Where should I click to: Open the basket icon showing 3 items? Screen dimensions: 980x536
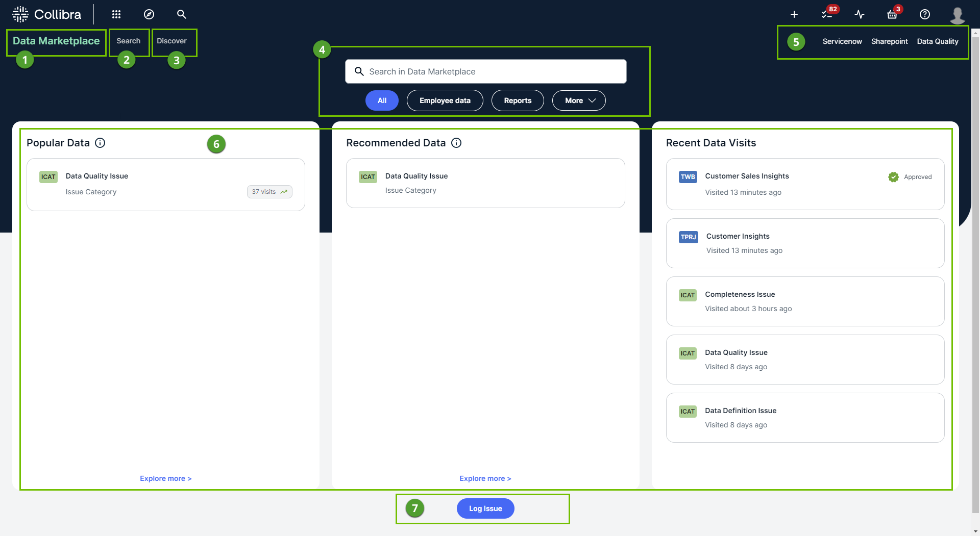pyautogui.click(x=892, y=14)
